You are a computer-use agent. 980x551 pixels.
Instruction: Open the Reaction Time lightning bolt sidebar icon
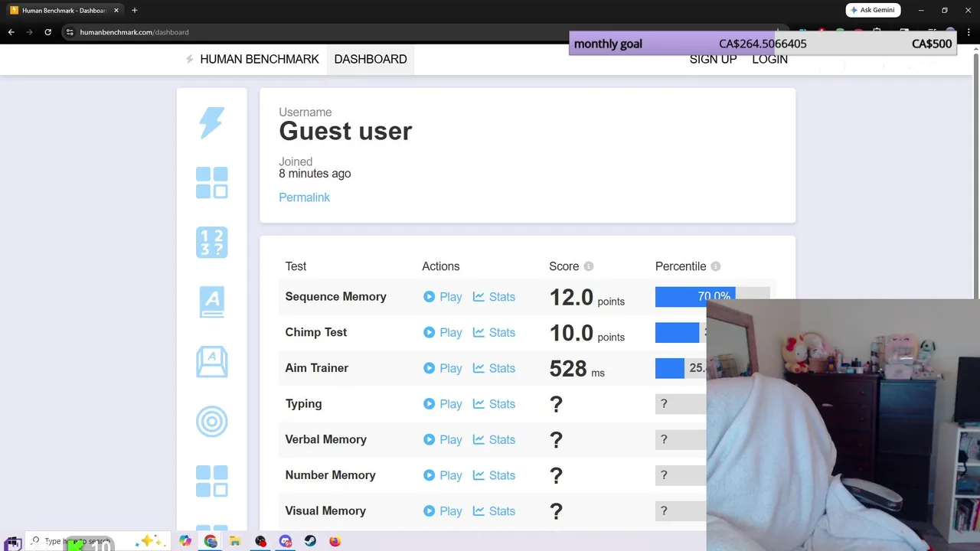click(211, 122)
